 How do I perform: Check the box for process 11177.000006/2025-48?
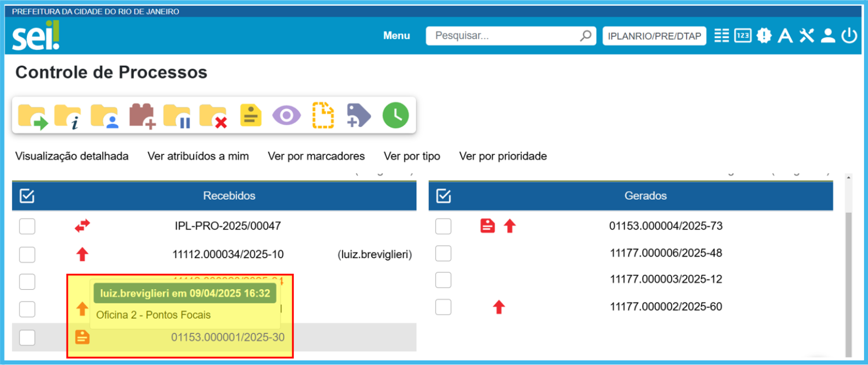(443, 253)
